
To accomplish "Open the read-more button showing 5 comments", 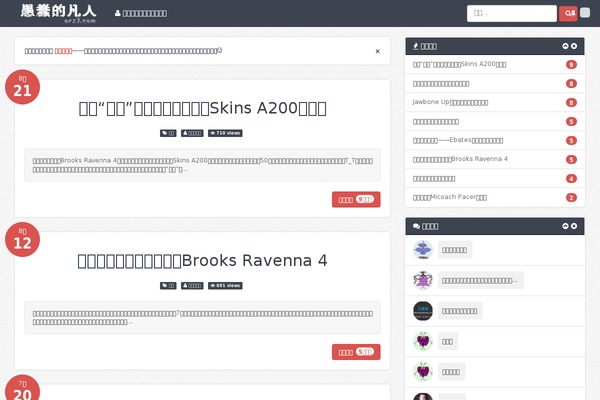I will (x=356, y=352).
